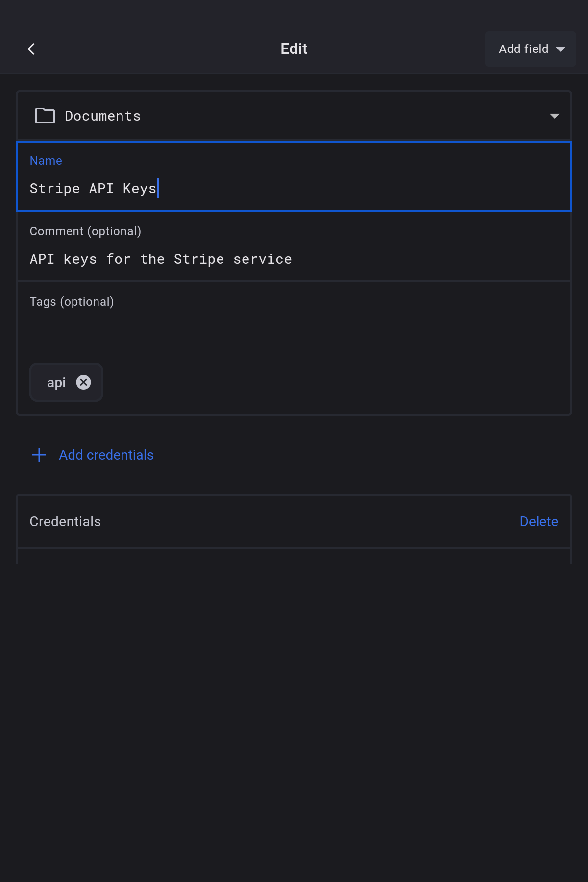Click the word Stripe in the comment
The height and width of the screenshot is (882, 588).
pyautogui.click(x=198, y=259)
